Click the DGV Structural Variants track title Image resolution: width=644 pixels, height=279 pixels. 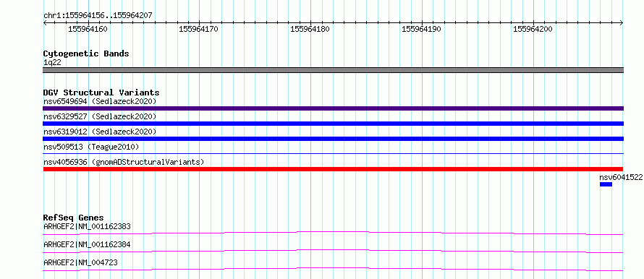[101, 93]
